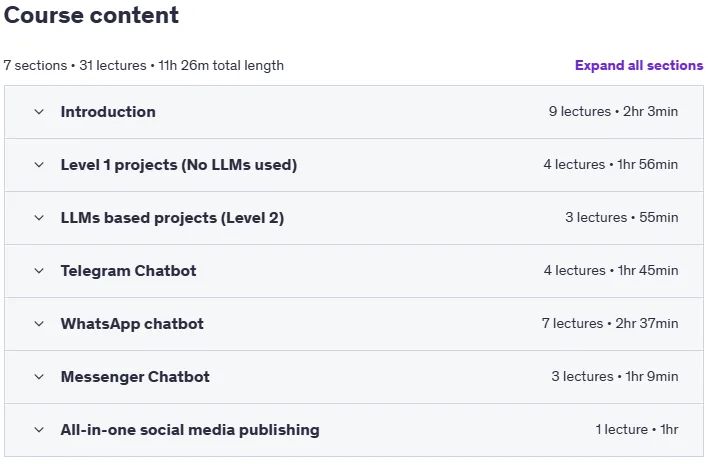
Task: Click All-in-one social media publishing title
Action: pyautogui.click(x=190, y=430)
